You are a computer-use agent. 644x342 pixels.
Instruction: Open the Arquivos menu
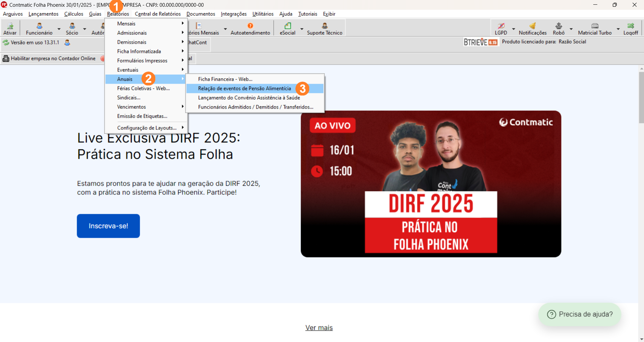[13, 14]
